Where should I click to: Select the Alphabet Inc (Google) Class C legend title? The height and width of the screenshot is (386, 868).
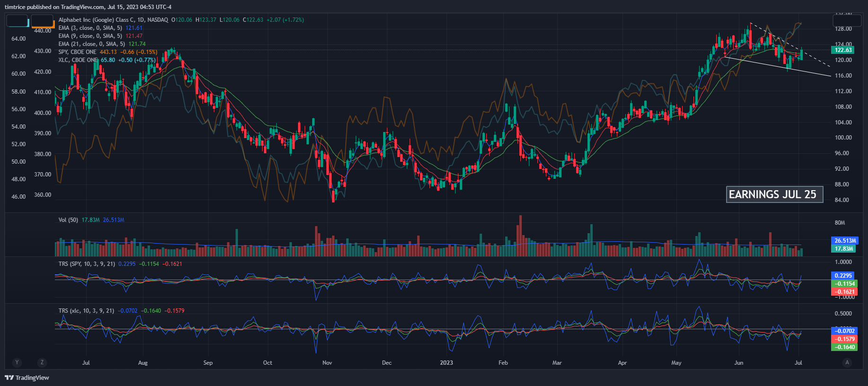pyautogui.click(x=113, y=20)
